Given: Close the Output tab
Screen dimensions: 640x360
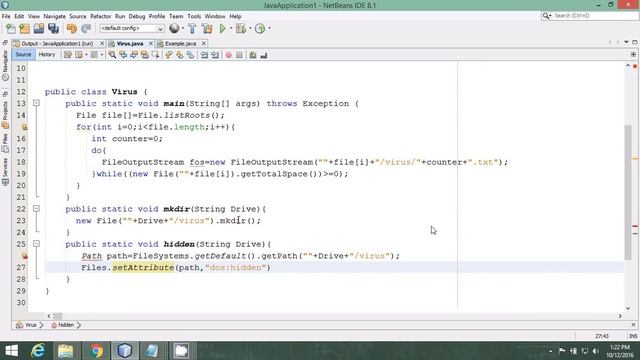Looking at the screenshot, I should pyautogui.click(x=102, y=43).
